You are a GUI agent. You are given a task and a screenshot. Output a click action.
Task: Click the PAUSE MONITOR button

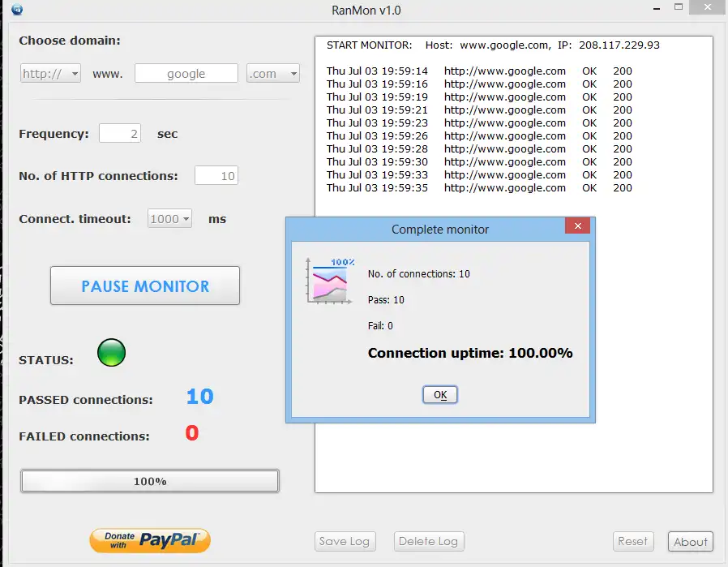[145, 286]
